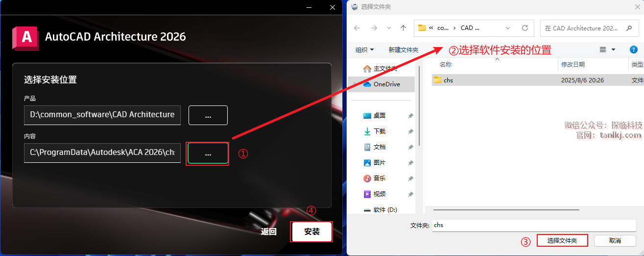Select OneDrive in navigation pane
This screenshot has height=256, width=644.
point(382,84)
